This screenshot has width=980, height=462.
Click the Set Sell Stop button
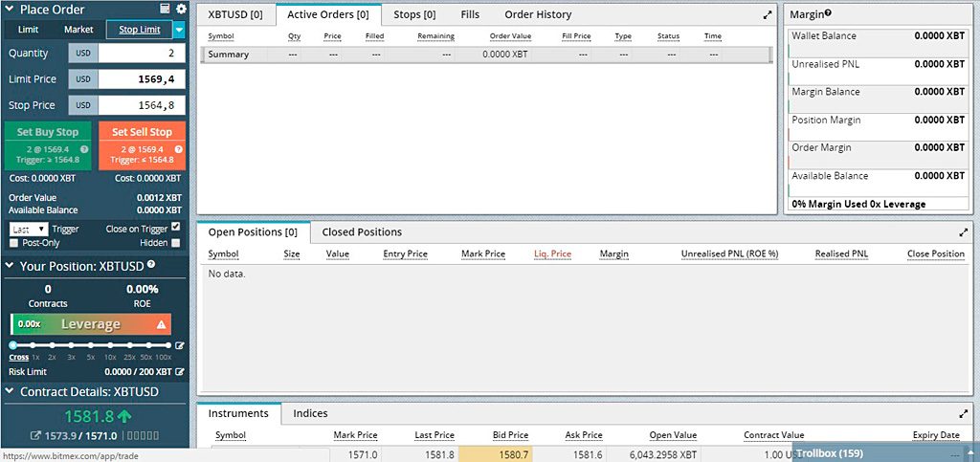tap(142, 145)
